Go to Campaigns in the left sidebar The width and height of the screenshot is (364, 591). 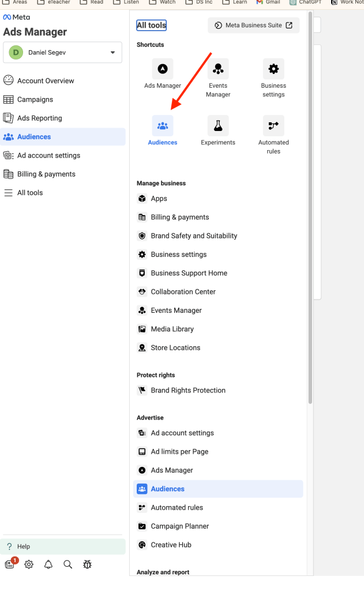point(36,99)
